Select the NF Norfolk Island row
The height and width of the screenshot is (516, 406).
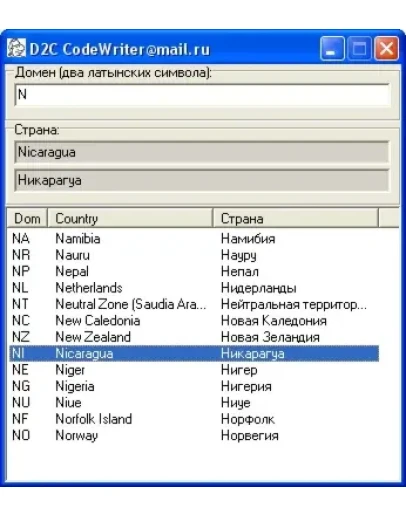(194, 419)
